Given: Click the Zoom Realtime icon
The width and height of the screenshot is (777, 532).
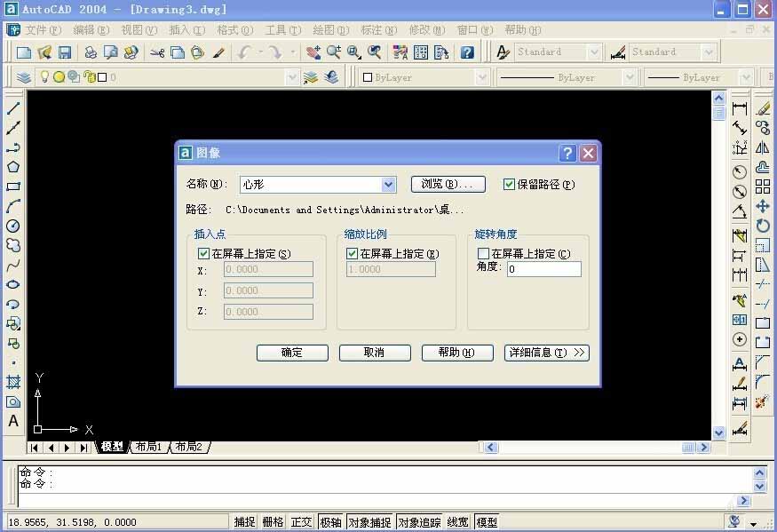Looking at the screenshot, I should tap(334, 52).
